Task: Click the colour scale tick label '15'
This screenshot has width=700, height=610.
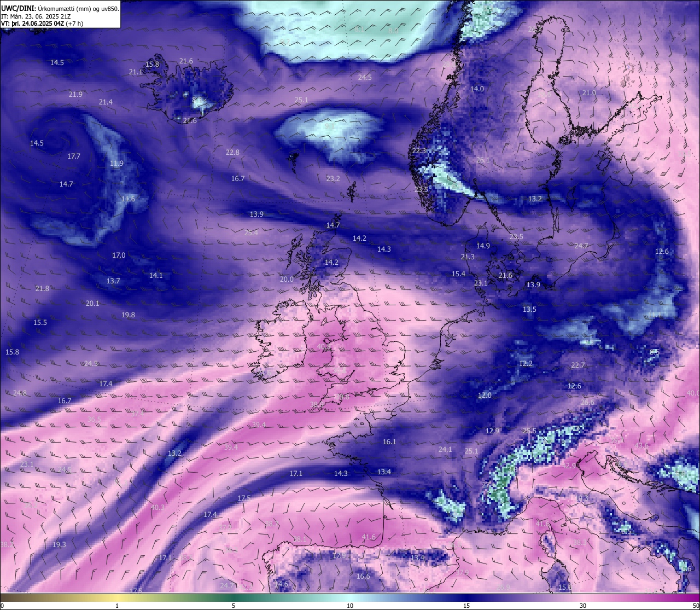Action: (466, 606)
